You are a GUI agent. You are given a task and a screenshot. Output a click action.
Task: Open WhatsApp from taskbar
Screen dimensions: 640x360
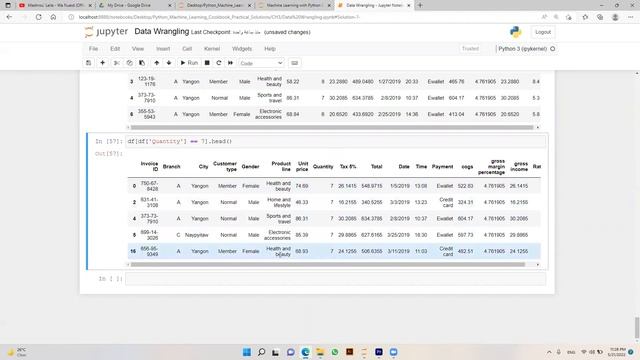click(335, 352)
